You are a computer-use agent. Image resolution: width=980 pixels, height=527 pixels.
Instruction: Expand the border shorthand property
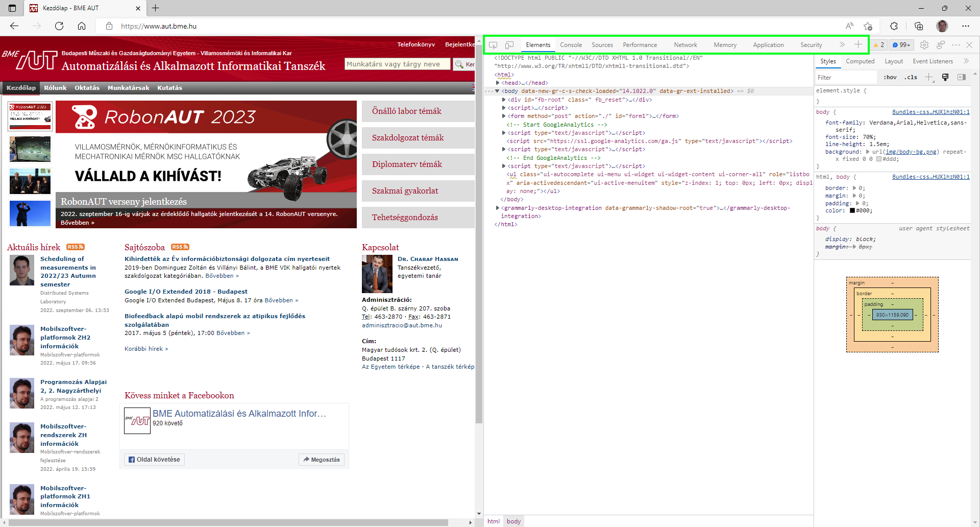point(854,188)
